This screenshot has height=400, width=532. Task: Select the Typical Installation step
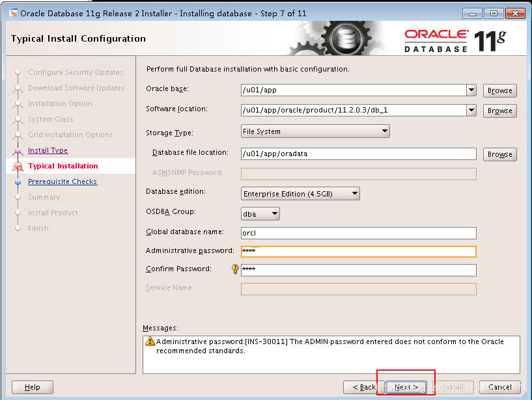pyautogui.click(x=63, y=166)
